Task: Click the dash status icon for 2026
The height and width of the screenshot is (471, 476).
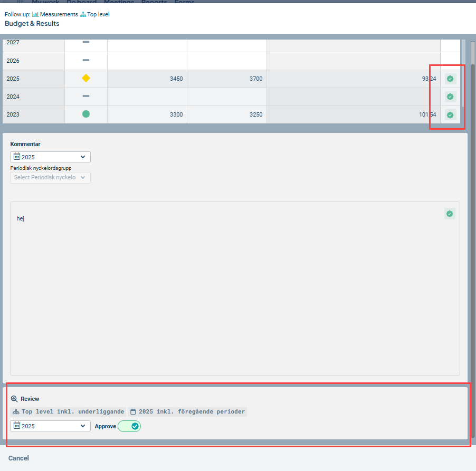Action: [86, 61]
